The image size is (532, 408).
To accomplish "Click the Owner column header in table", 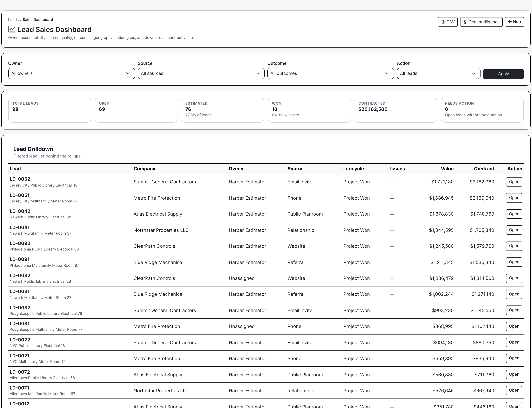I will click(236, 169).
